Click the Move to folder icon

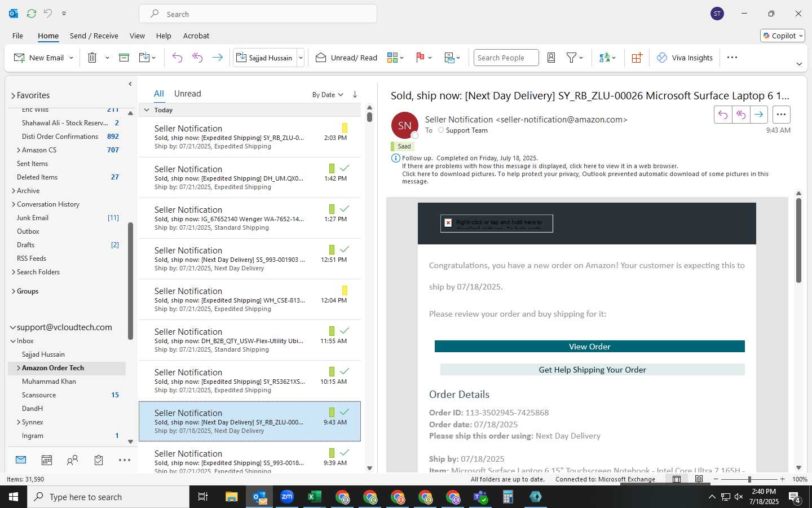(x=144, y=58)
